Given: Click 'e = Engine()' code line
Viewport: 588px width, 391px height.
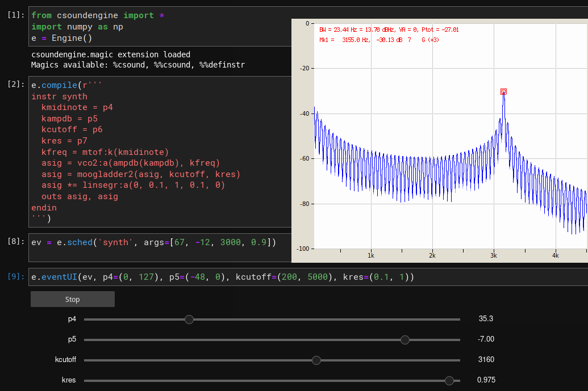Looking at the screenshot, I should (x=61, y=38).
